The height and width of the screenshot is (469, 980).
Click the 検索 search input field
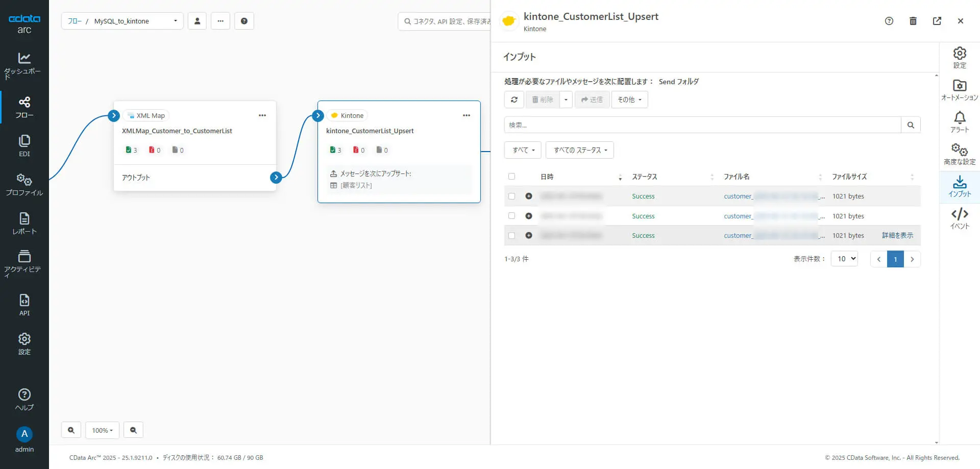[702, 125]
